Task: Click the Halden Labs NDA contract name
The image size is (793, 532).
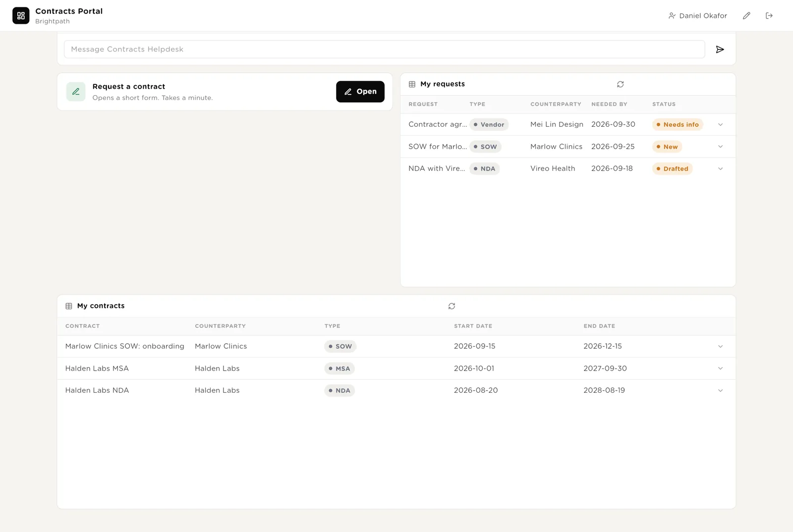Action: pos(97,390)
